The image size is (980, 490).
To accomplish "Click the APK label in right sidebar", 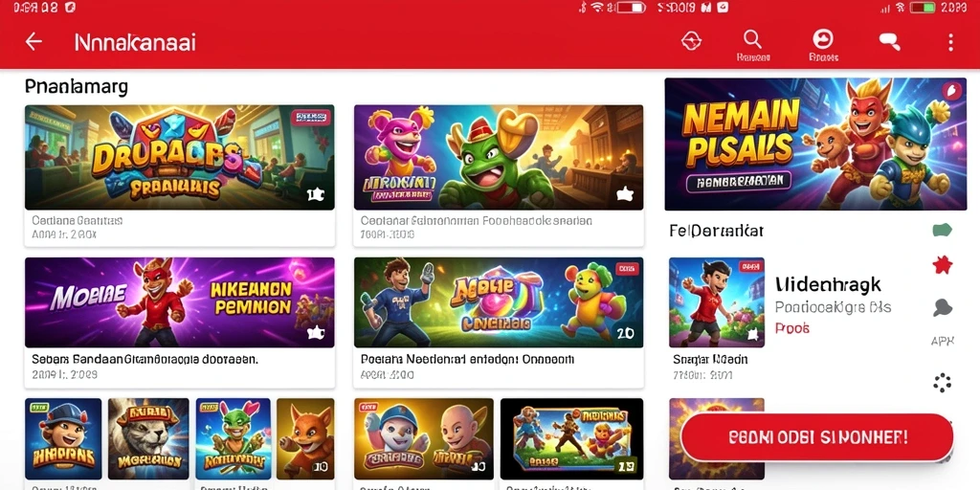I will pyautogui.click(x=942, y=342).
